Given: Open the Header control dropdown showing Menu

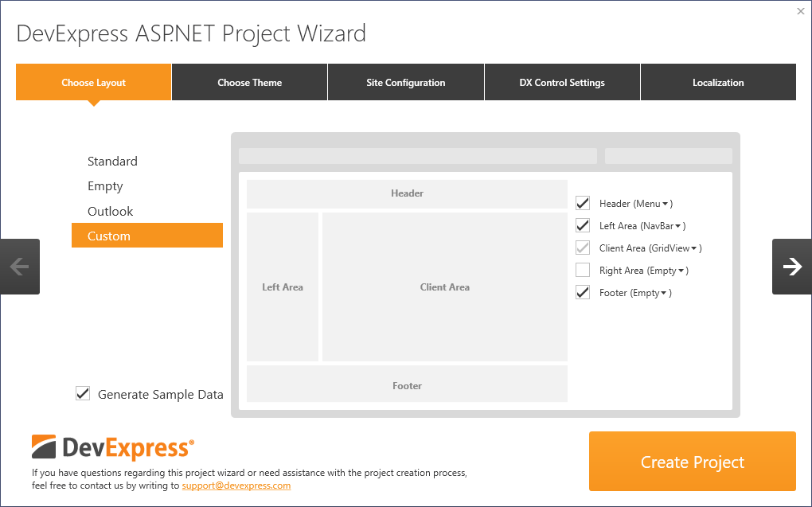Looking at the screenshot, I should (664, 203).
